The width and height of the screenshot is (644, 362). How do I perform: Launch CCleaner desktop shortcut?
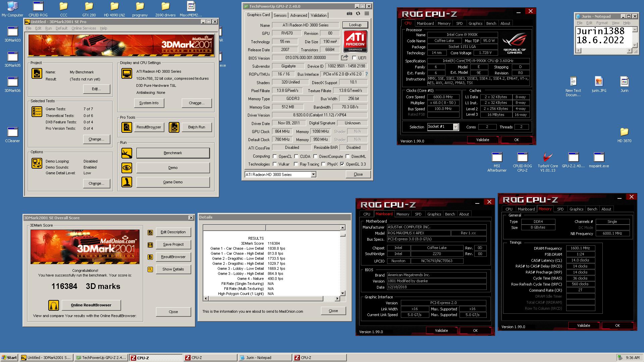point(12,135)
